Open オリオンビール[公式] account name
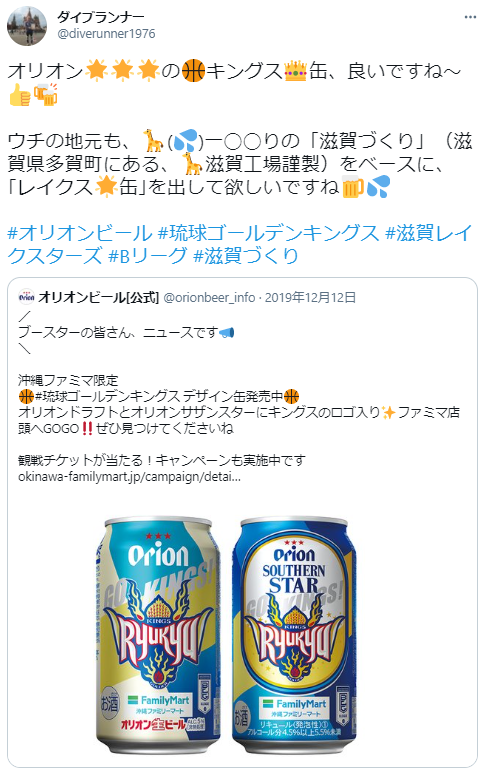 coord(98,297)
